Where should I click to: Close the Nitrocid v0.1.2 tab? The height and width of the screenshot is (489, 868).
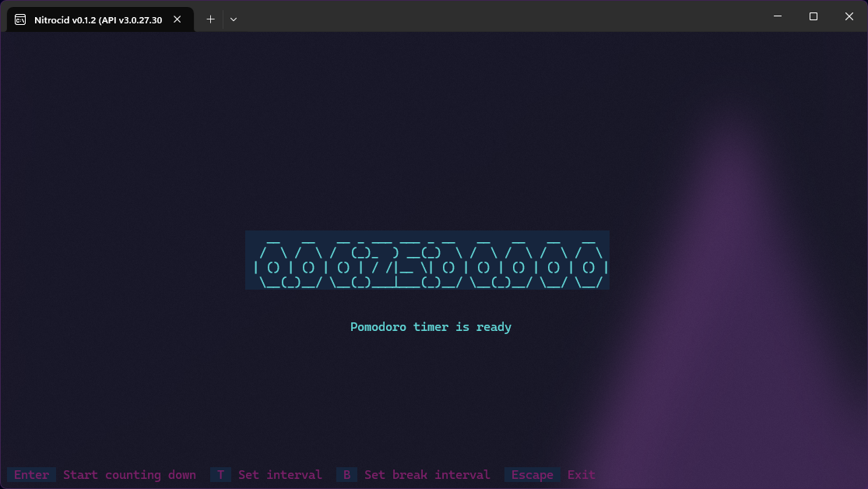pos(177,19)
